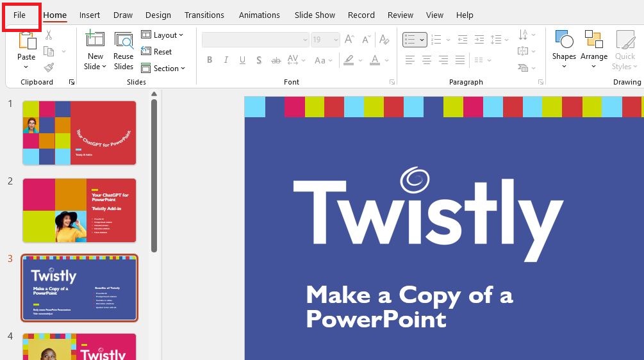Switch to Design tab
Screen dimensions: 644x360
(158, 15)
